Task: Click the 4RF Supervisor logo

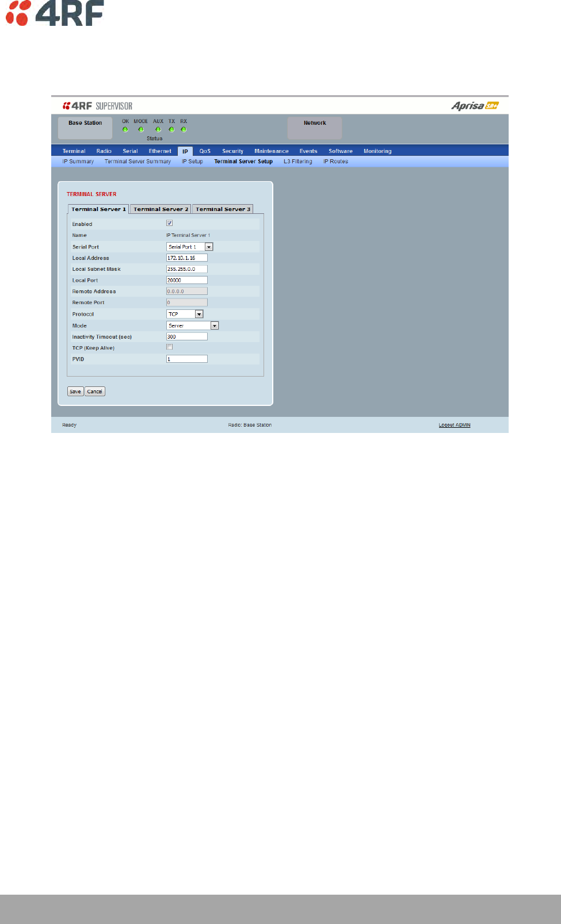Action: coord(98,106)
